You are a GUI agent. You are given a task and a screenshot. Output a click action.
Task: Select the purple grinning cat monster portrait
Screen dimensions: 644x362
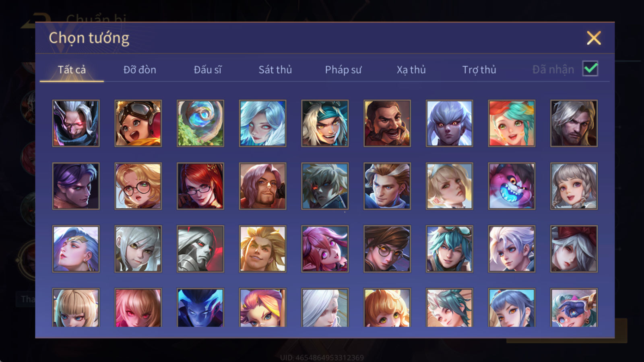(512, 186)
